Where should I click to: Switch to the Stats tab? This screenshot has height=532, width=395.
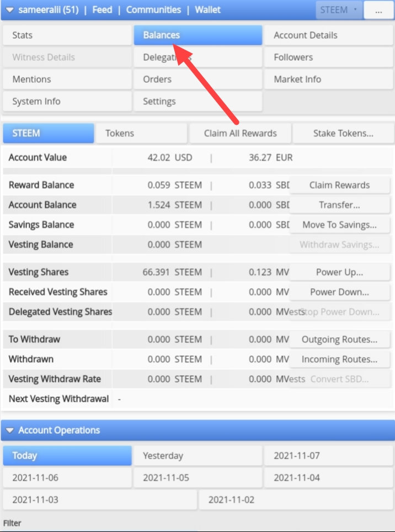pyautogui.click(x=67, y=35)
